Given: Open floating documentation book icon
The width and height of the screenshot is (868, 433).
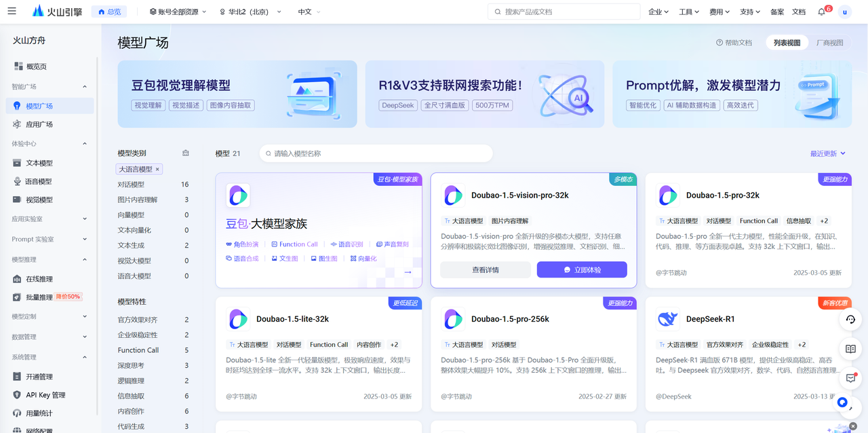Looking at the screenshot, I should [851, 349].
